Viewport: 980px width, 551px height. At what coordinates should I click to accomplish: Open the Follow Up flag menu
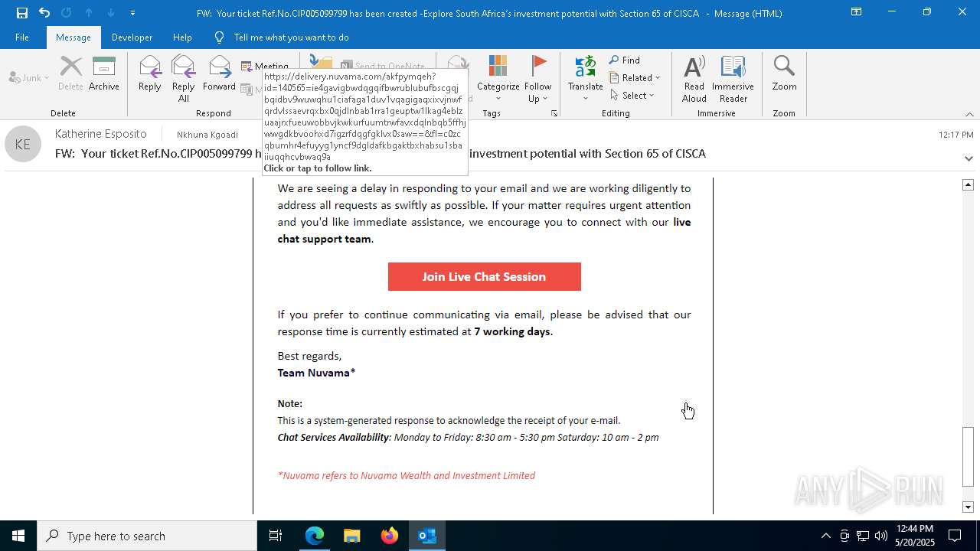click(x=538, y=79)
